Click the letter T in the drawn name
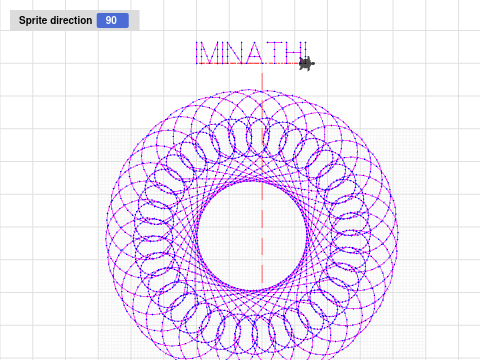480x360 pixels. pyautogui.click(x=273, y=53)
